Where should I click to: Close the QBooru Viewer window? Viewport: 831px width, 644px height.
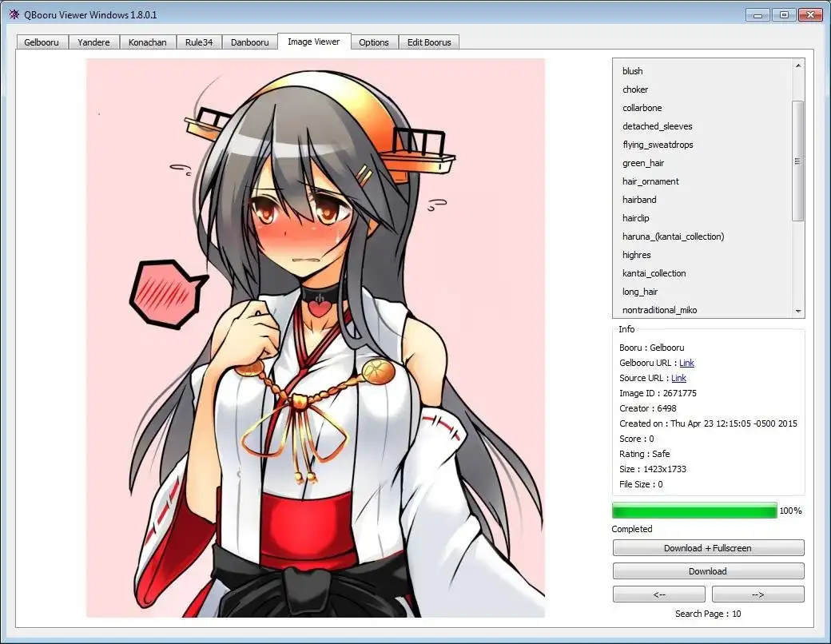tap(809, 15)
